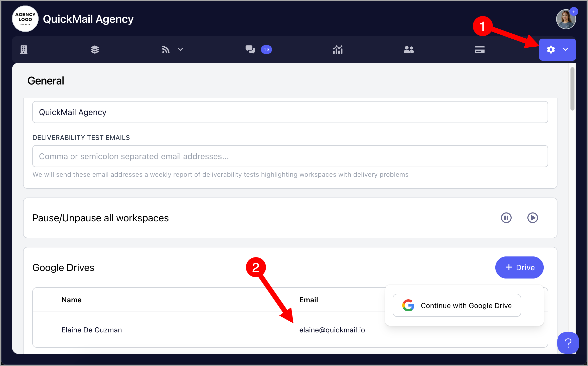Click the Name column header
This screenshot has width=588, height=366.
click(72, 300)
